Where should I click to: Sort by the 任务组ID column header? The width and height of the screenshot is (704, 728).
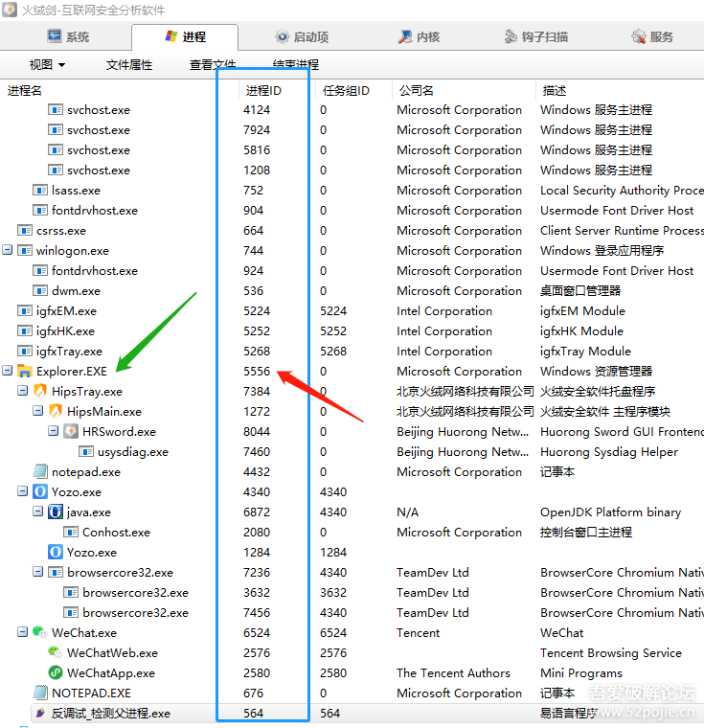[346, 91]
